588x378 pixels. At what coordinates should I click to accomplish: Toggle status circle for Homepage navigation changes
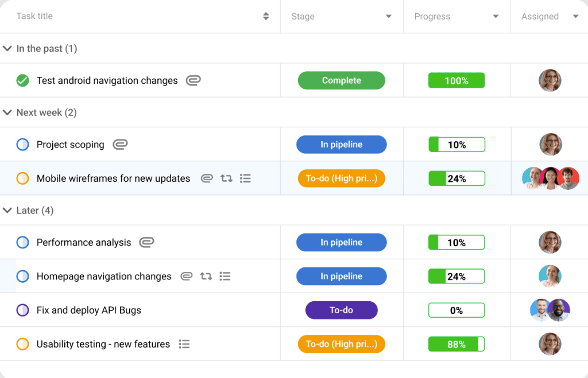[23, 276]
